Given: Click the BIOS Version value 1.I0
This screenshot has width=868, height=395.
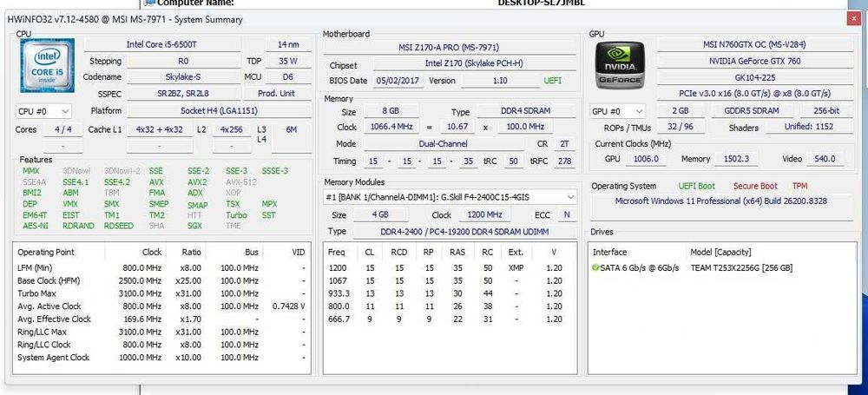Looking at the screenshot, I should tap(499, 81).
